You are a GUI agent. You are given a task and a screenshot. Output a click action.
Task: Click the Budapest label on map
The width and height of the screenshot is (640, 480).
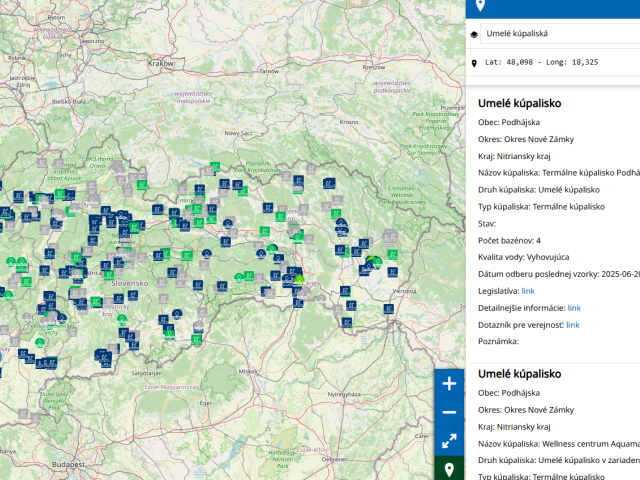pos(69,464)
